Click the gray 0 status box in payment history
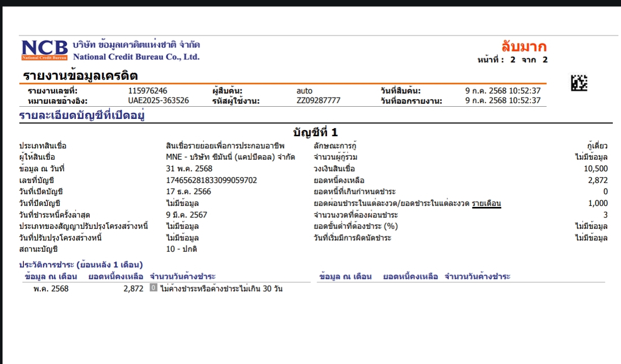 (153, 288)
